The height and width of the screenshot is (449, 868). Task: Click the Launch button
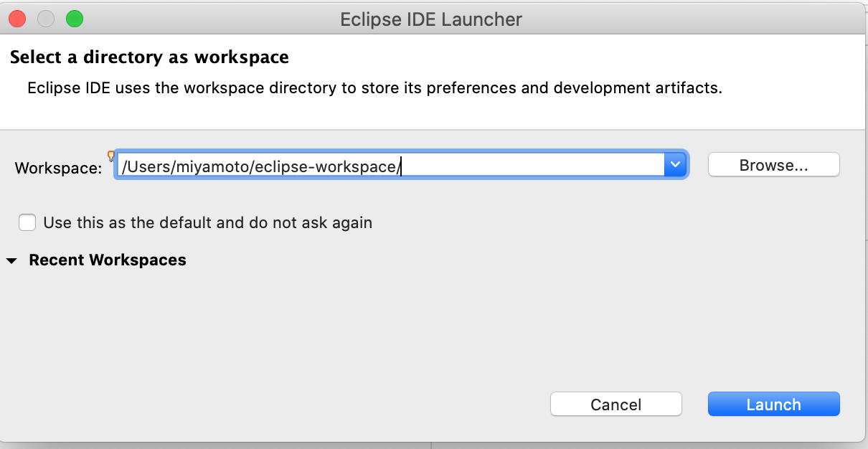[773, 404]
